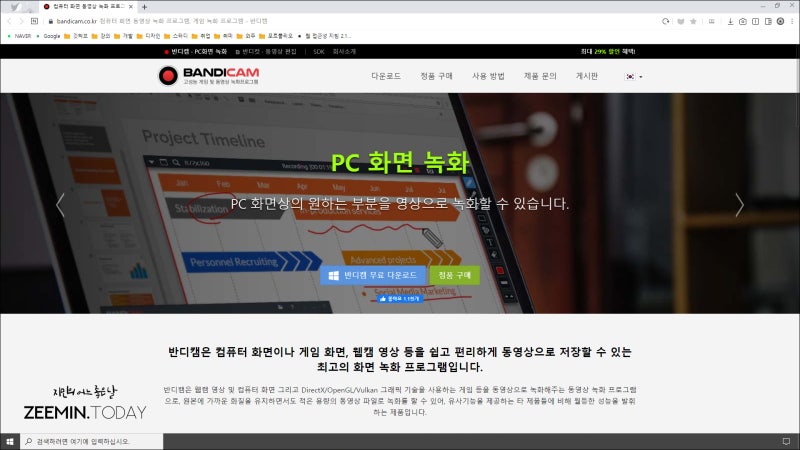Bookmark page with the star icon
This screenshot has width=800, height=450.
coord(693,21)
